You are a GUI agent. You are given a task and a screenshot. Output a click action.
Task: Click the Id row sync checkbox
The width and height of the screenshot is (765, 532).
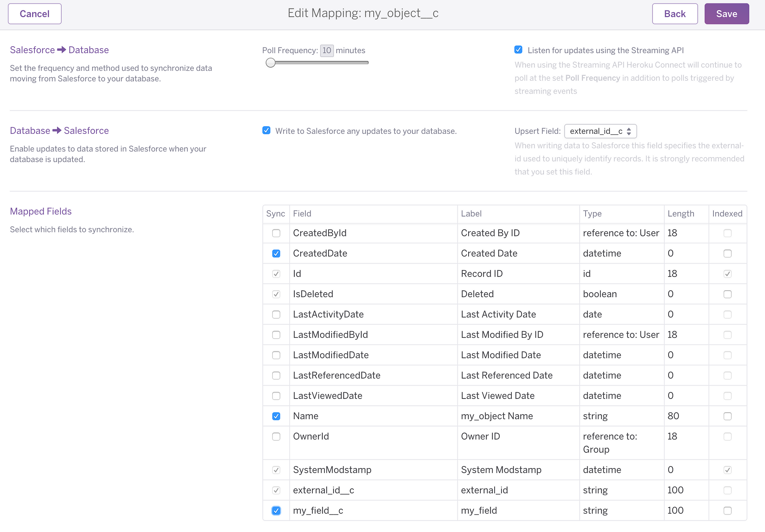pyautogui.click(x=276, y=274)
